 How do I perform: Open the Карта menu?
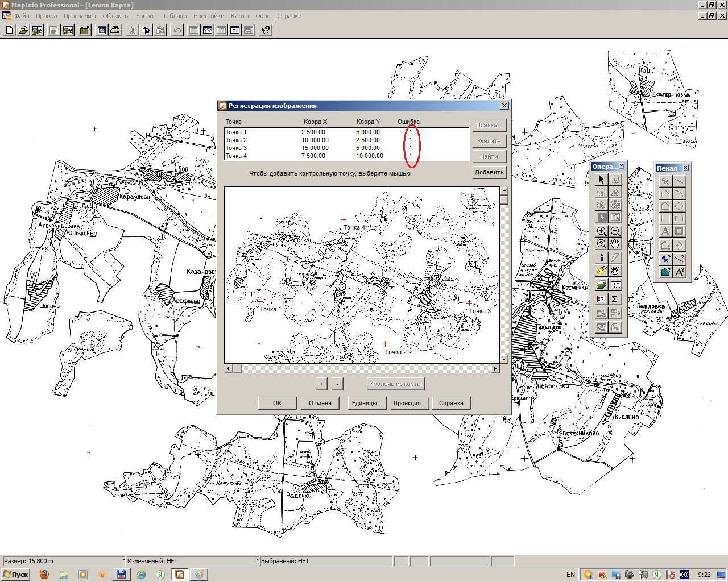point(239,16)
